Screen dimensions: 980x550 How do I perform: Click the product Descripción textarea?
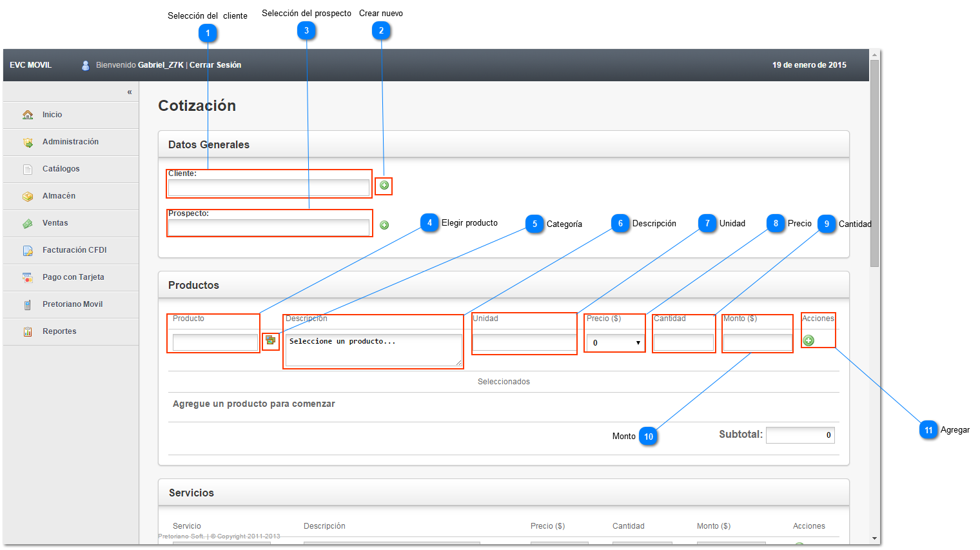tap(374, 350)
